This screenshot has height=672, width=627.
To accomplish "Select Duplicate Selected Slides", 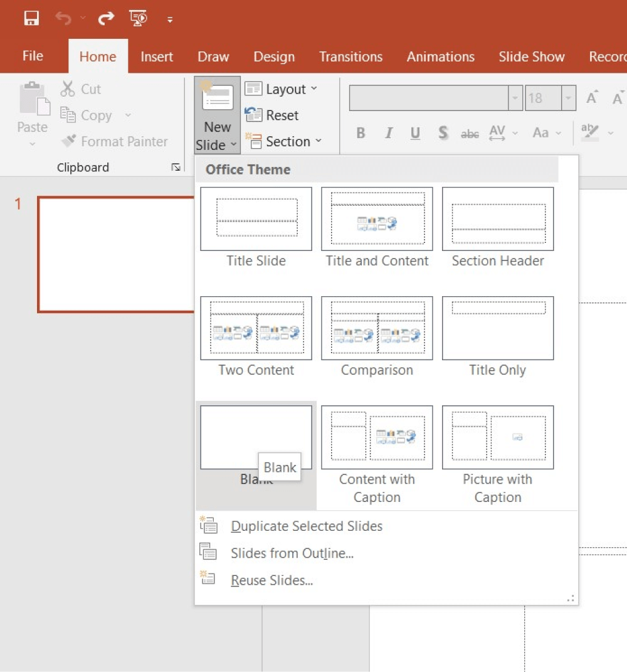I will point(307,526).
